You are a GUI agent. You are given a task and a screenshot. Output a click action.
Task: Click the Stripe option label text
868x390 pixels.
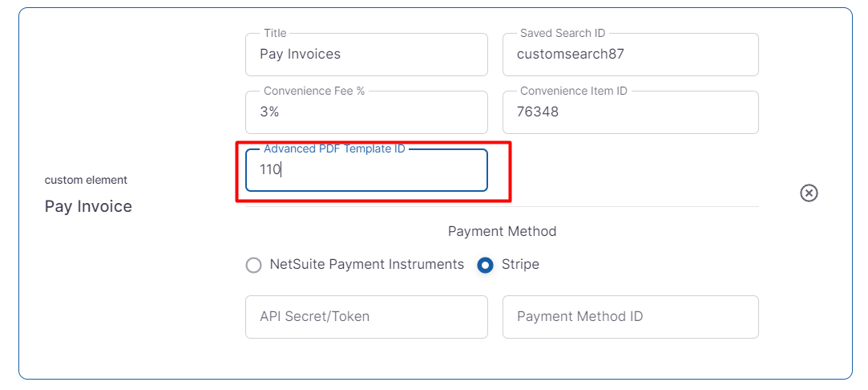click(520, 264)
